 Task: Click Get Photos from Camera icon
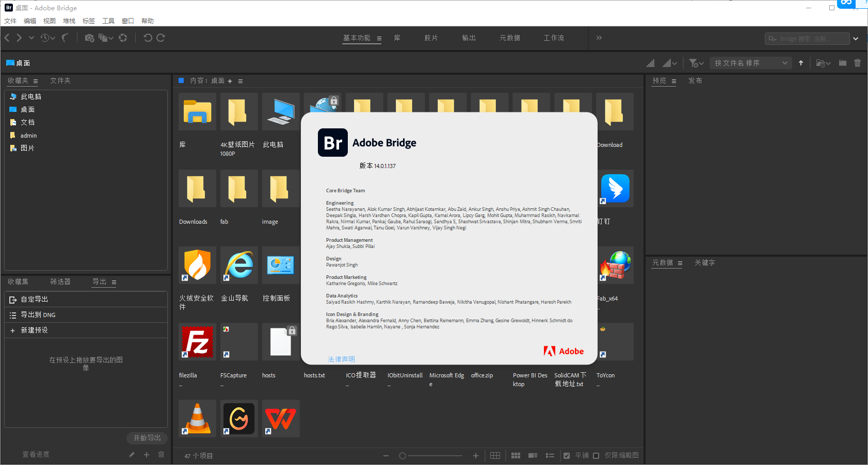[x=89, y=38]
